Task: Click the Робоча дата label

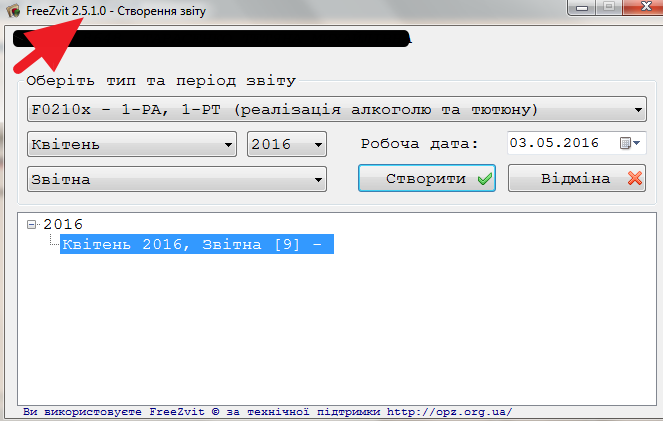Action: click(x=419, y=144)
